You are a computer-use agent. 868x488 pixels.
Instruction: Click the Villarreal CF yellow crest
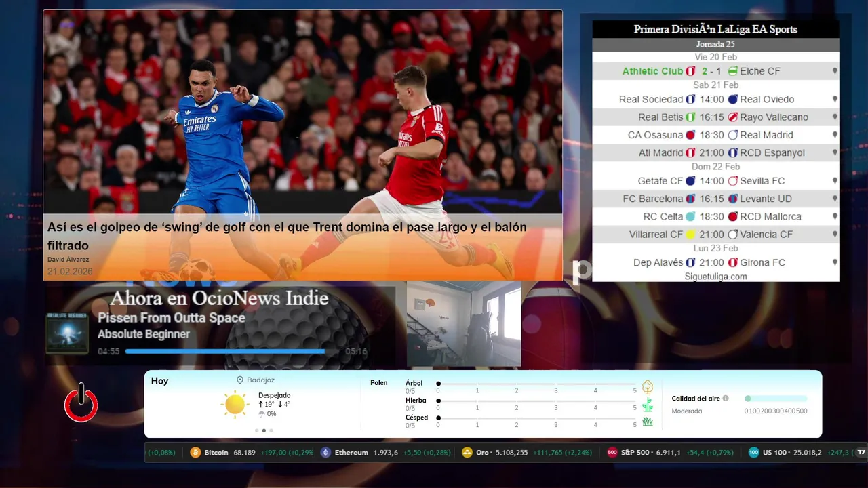coord(690,235)
